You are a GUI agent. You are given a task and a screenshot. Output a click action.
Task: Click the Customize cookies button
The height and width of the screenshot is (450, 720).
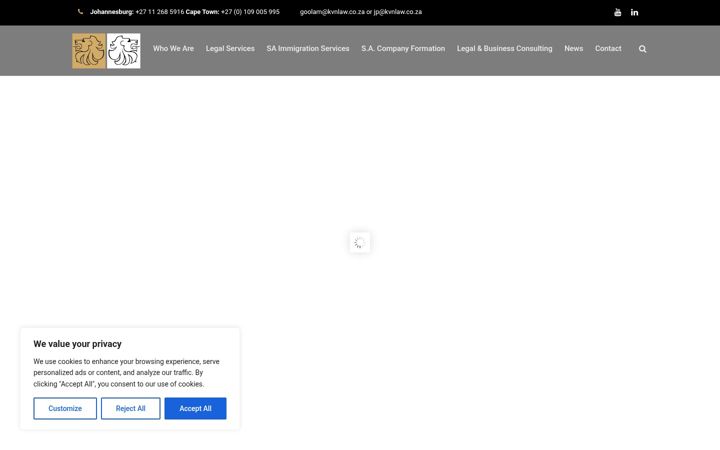click(x=65, y=408)
